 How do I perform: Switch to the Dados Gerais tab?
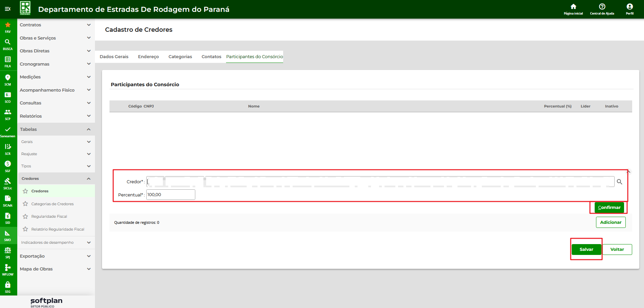tap(114, 57)
